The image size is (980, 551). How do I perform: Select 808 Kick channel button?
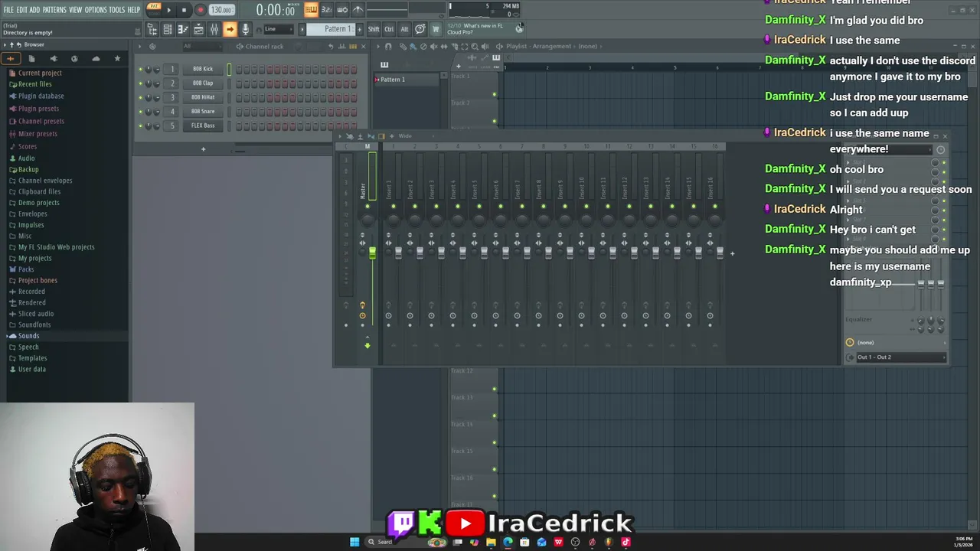(203, 69)
